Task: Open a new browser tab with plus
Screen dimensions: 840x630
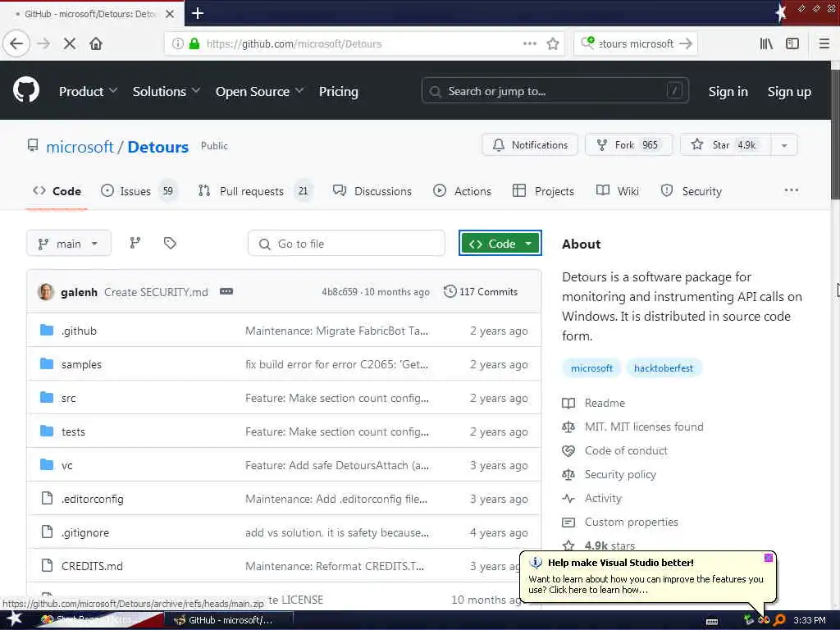Action: [x=198, y=13]
